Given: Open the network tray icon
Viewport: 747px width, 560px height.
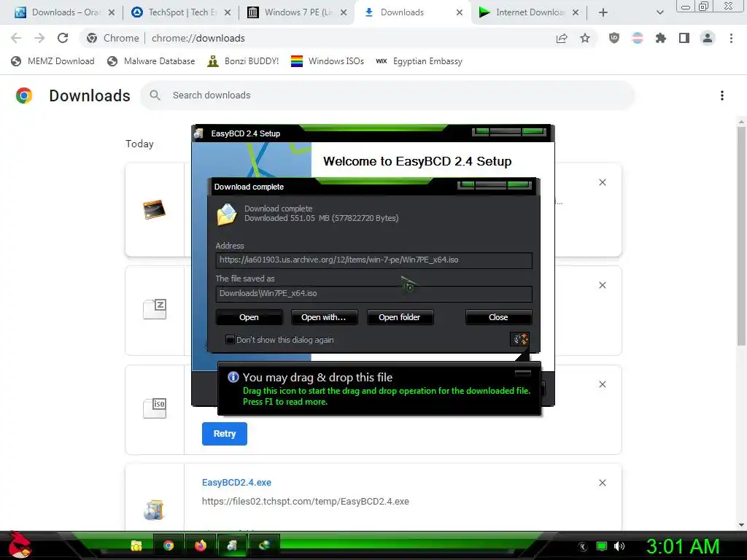Looking at the screenshot, I should click(602, 546).
